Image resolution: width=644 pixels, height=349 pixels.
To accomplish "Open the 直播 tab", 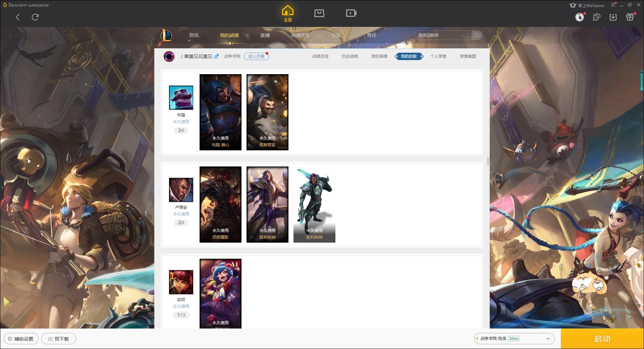I will click(265, 35).
